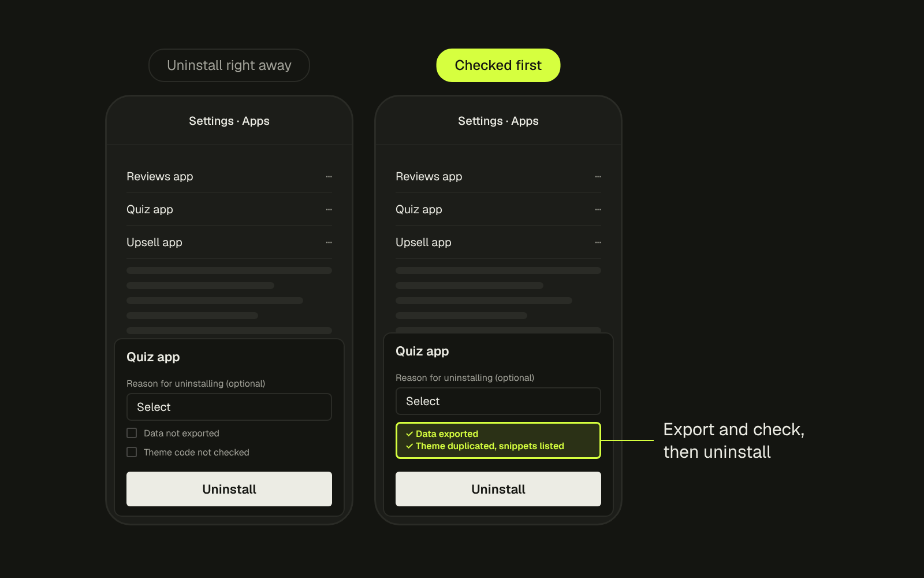
Task: Click 'Reason for uninstalling (optional)' label in left panel
Action: point(196,384)
